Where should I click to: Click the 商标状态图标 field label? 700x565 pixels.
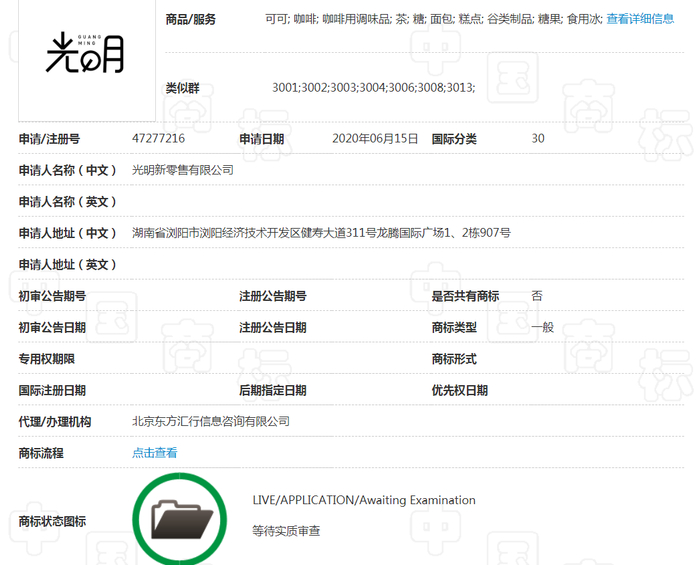click(52, 521)
